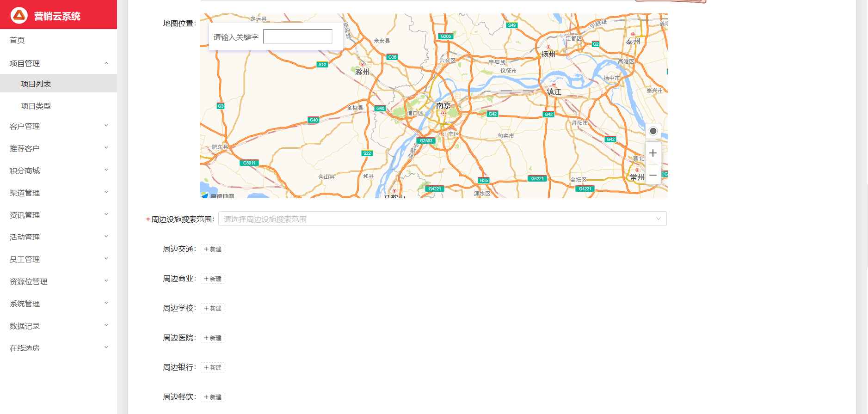The height and width of the screenshot is (414, 868).
Task: Expand the 资源位管理 menu
Action: click(x=58, y=281)
